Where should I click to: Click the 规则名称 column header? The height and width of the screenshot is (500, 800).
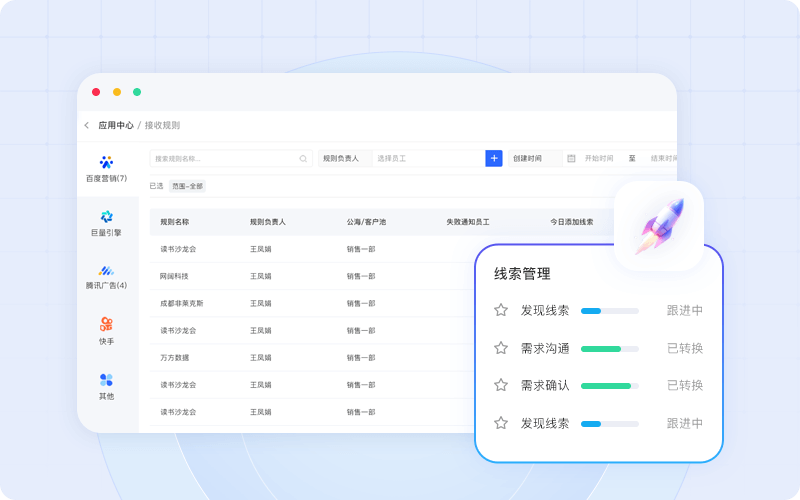pos(175,222)
